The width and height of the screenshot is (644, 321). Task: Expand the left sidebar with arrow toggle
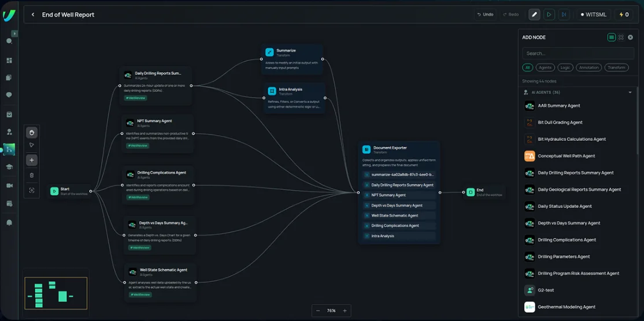point(14,33)
